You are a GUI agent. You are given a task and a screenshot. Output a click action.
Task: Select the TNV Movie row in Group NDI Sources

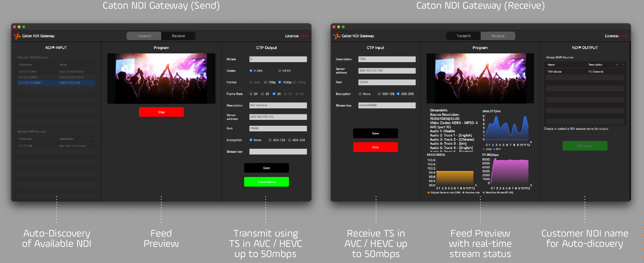(585, 72)
